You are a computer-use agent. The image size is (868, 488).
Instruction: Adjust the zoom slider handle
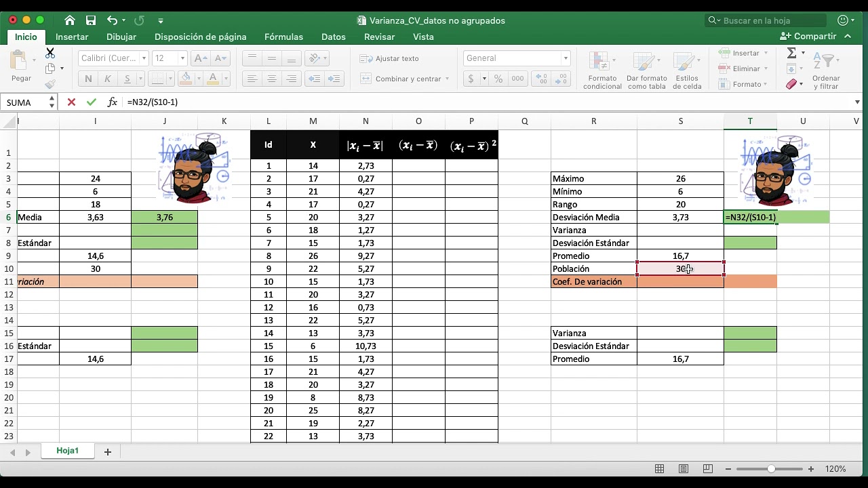(771, 469)
